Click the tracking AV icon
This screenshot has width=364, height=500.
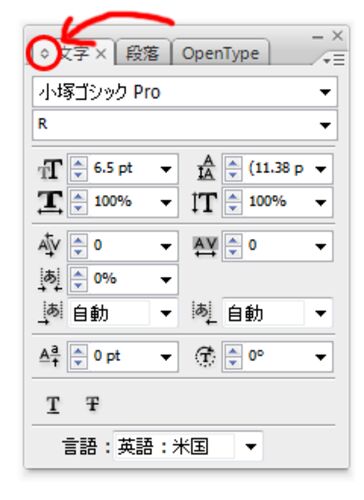pyautogui.click(x=205, y=246)
